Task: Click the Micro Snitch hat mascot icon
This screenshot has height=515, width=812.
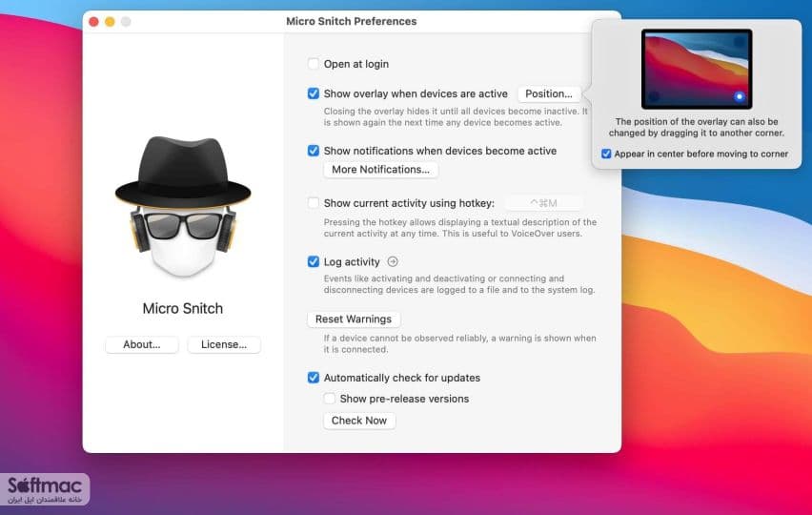Action: click(x=183, y=206)
